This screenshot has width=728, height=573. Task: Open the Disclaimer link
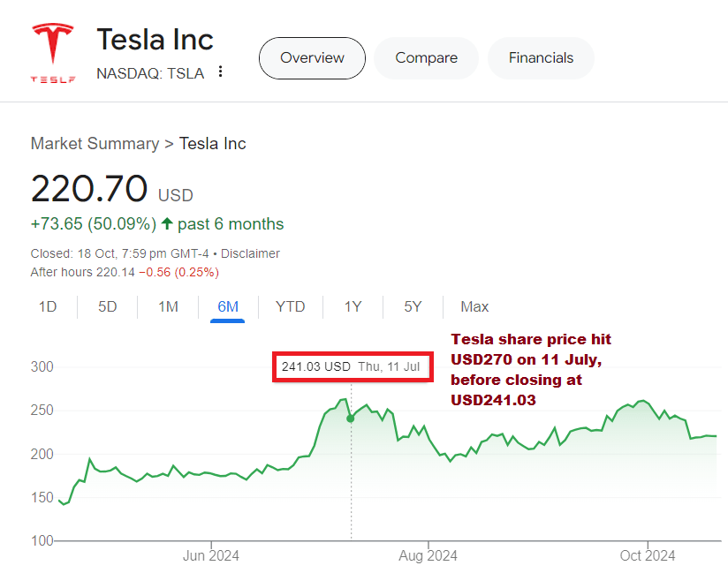click(x=250, y=253)
